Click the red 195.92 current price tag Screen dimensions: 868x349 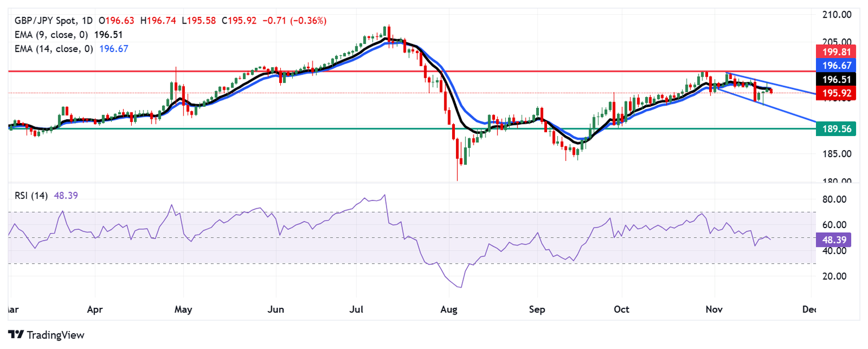[x=837, y=93]
